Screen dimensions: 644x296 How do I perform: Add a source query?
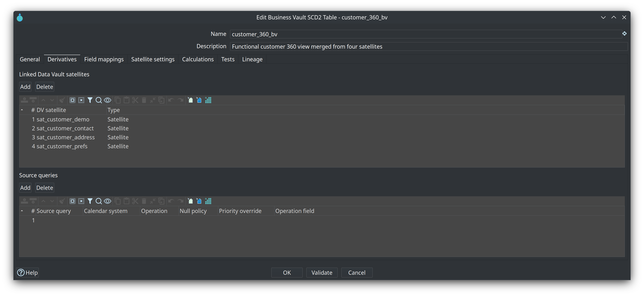25,188
